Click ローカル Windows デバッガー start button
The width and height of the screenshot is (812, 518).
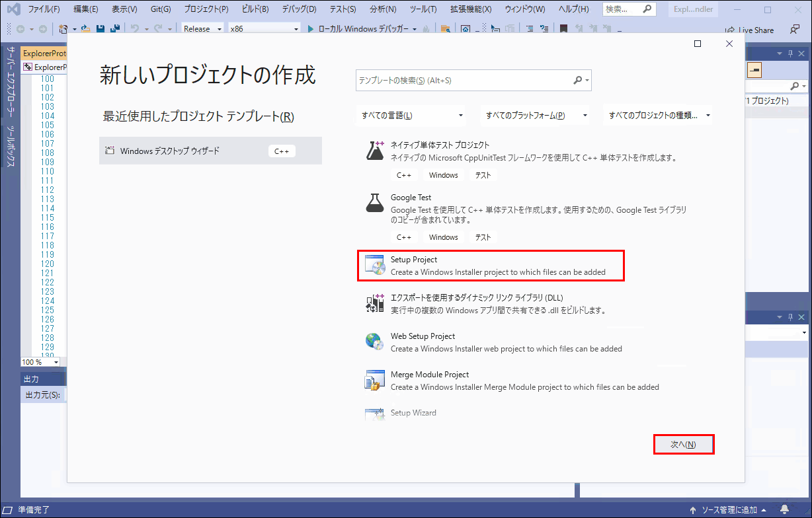[362, 29]
